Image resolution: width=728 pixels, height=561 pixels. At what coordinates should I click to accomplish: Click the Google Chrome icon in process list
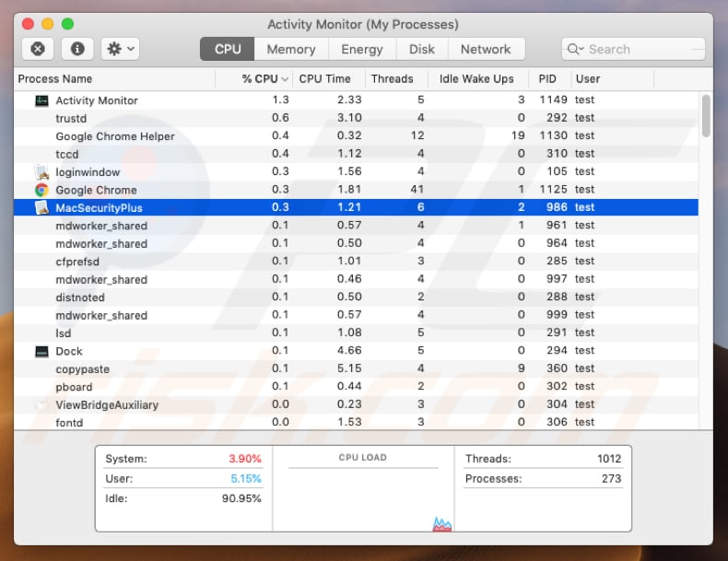(x=41, y=190)
